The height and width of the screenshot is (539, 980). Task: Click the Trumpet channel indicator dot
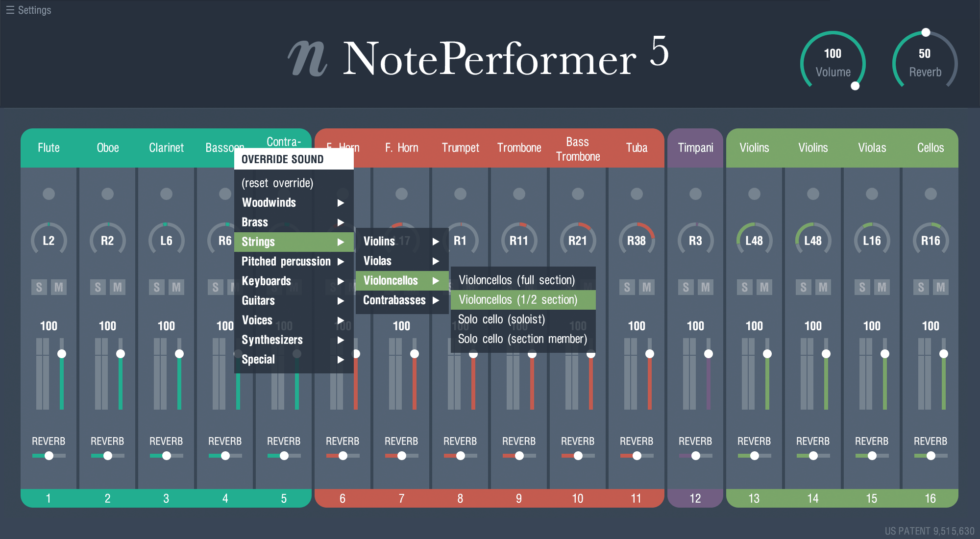click(x=460, y=194)
